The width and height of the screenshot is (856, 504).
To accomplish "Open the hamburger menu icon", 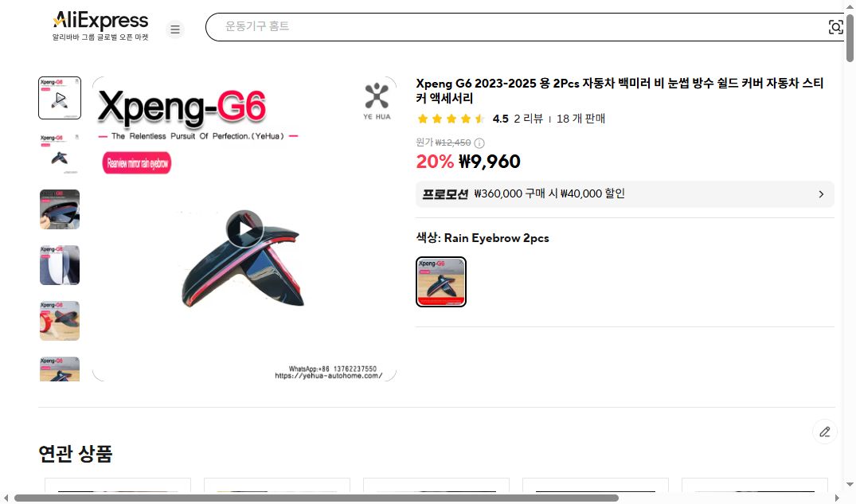I will click(175, 29).
